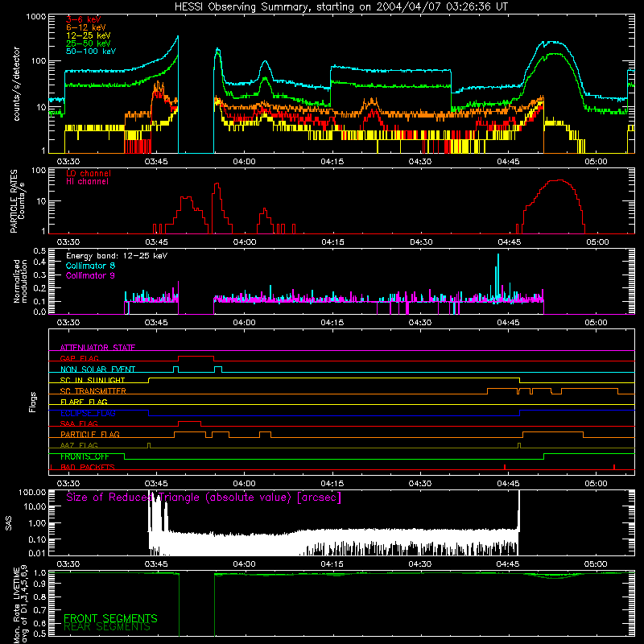Image resolution: width=644 pixels, height=644 pixels.
Task: Click the FRONT SEGMENTS legend label
Action: pyautogui.click(x=110, y=618)
